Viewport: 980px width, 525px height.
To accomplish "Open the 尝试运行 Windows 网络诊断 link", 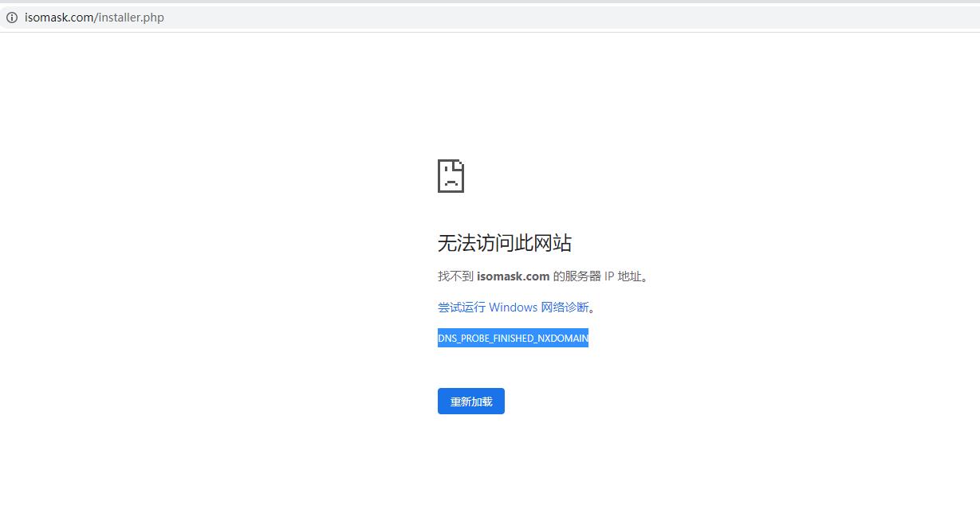I will (514, 308).
